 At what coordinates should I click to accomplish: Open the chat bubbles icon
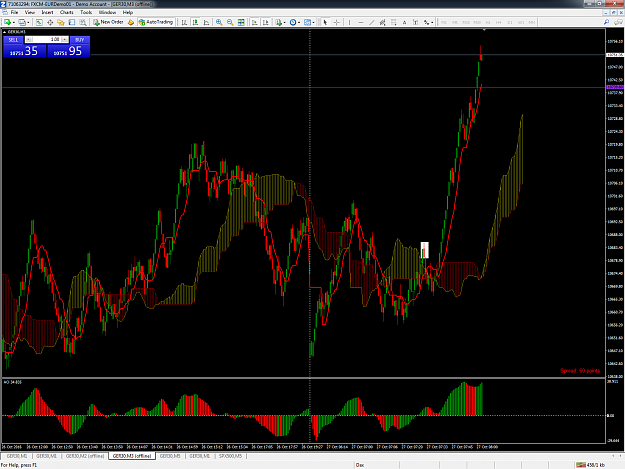coord(618,22)
